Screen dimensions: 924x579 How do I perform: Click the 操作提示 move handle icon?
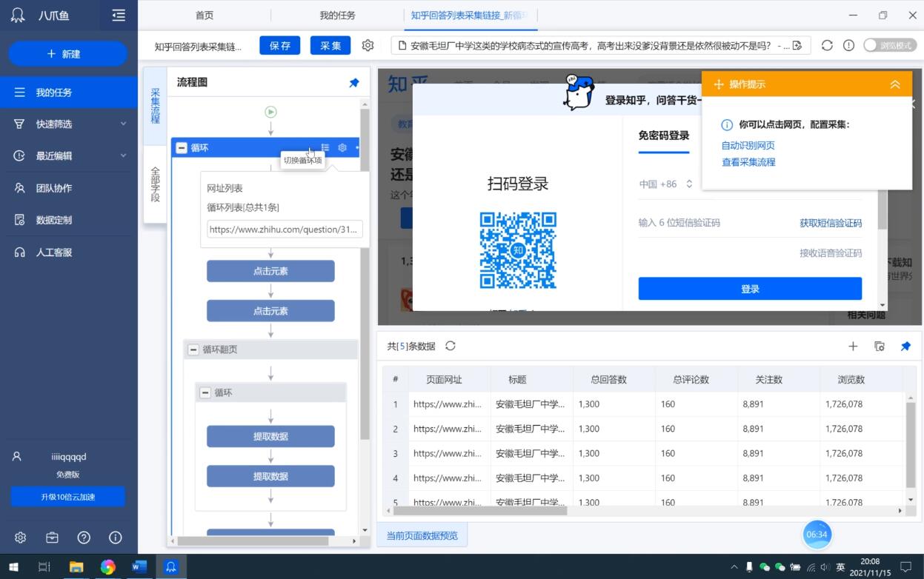(x=718, y=84)
